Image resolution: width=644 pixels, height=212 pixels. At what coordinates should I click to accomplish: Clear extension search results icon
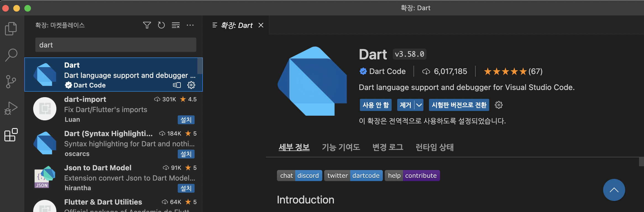tap(176, 25)
